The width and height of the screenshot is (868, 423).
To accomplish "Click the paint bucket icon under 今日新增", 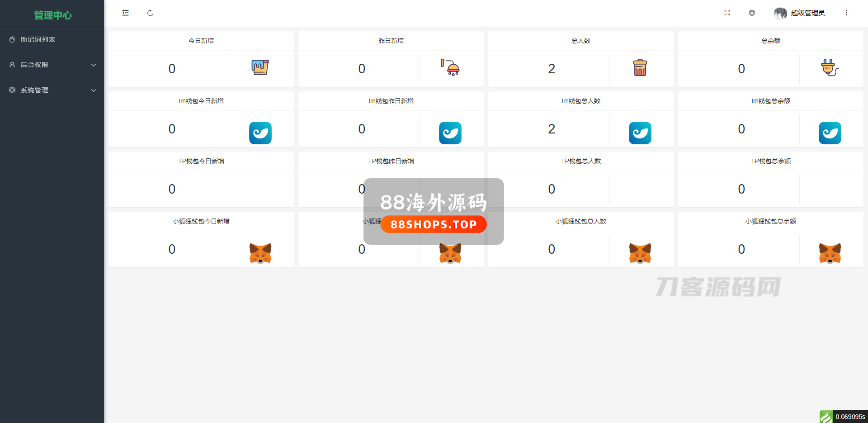I will (260, 67).
